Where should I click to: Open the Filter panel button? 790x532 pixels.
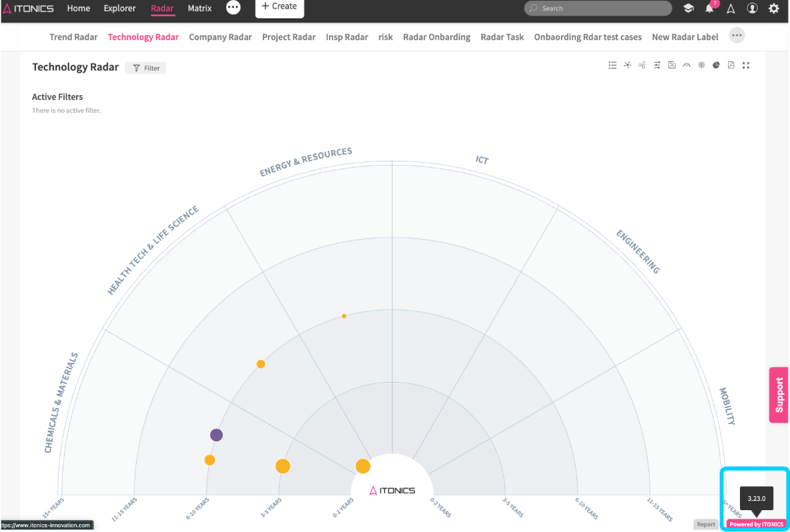pos(146,68)
